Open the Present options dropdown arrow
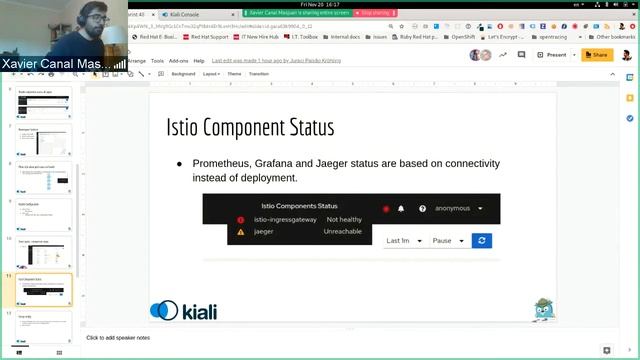 574,55
